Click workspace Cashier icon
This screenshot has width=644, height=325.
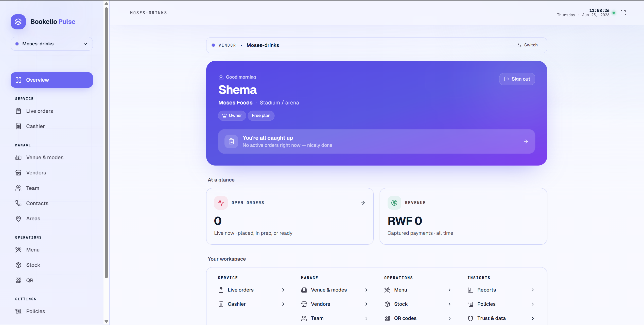coord(221,304)
